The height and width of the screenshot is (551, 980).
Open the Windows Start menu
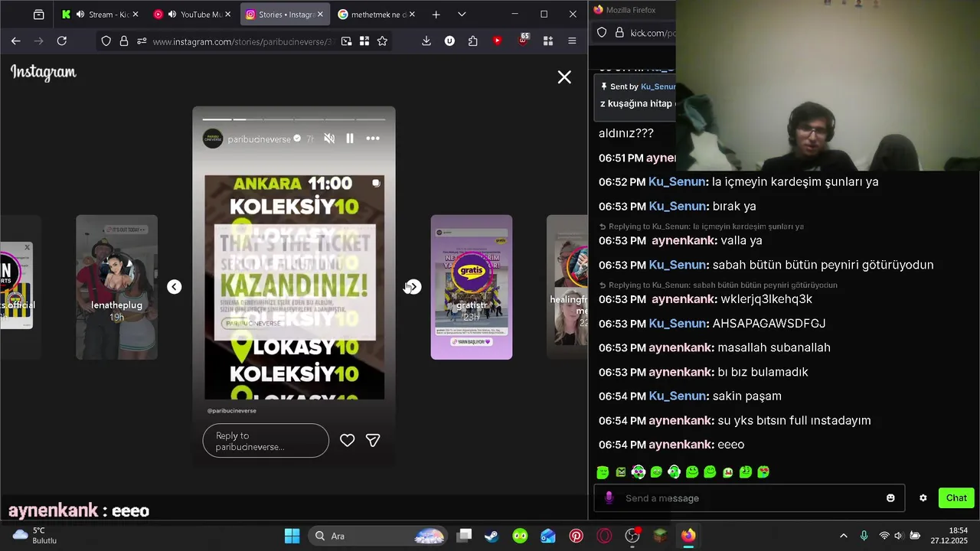tap(292, 536)
